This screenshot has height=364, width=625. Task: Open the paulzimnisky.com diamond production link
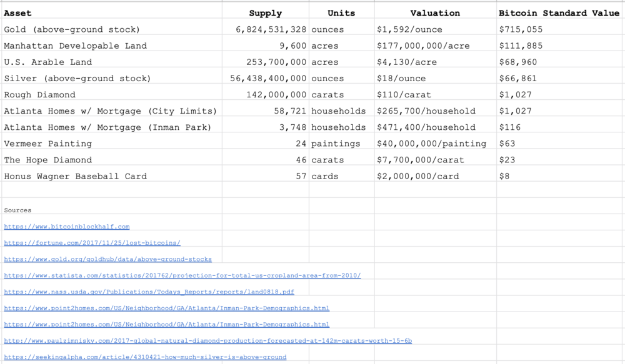point(207,341)
